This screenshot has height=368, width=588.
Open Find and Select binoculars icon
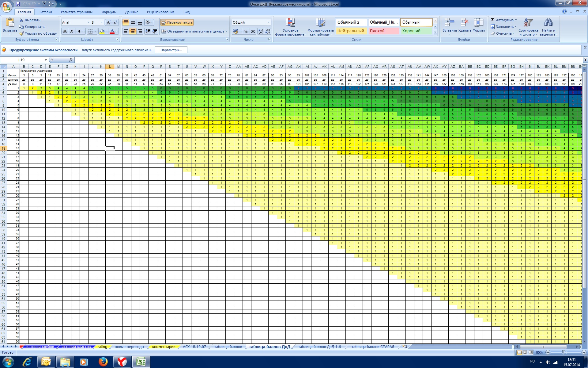(548, 23)
